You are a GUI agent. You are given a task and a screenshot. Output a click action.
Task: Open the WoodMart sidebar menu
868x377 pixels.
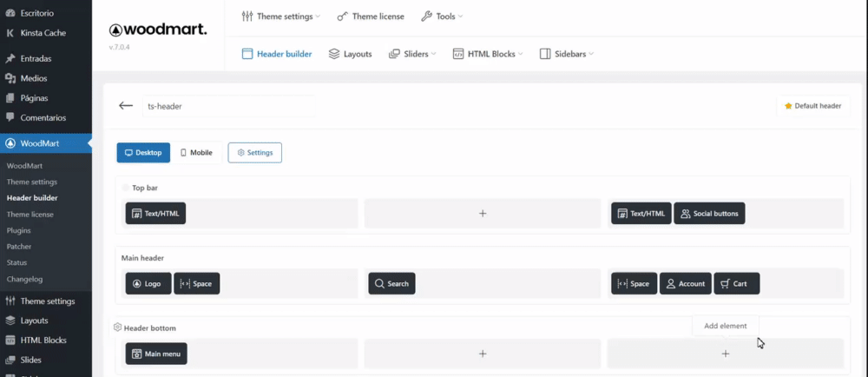[46, 143]
